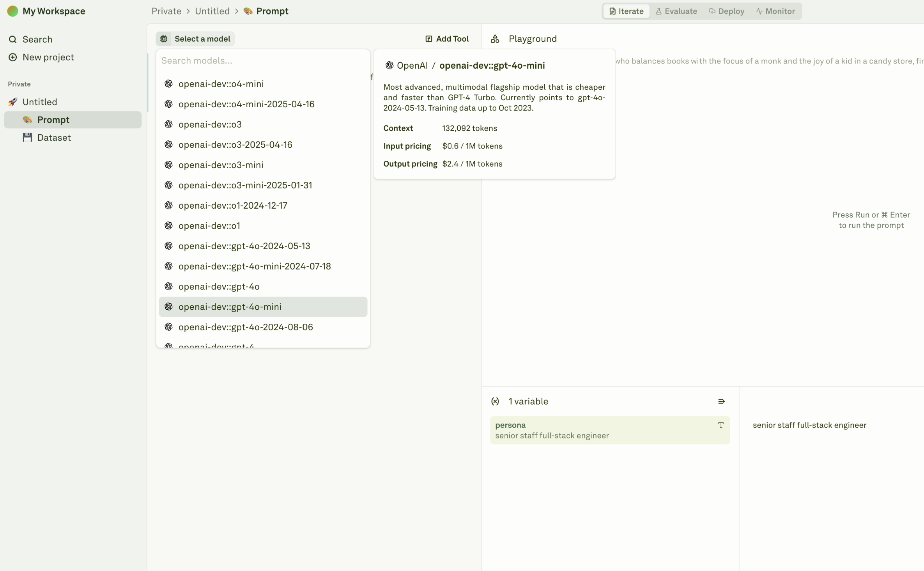Click the New project plus icon
This screenshot has height=571, width=924.
click(x=12, y=57)
